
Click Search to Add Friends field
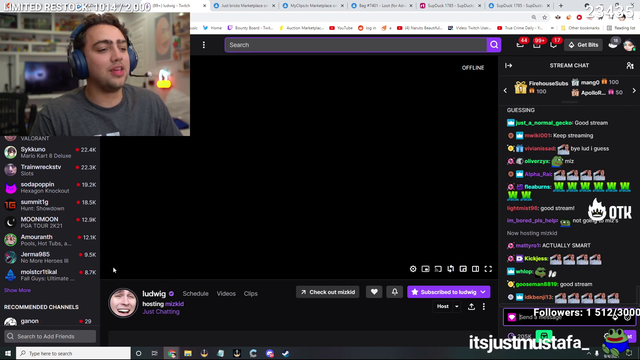(x=50, y=336)
